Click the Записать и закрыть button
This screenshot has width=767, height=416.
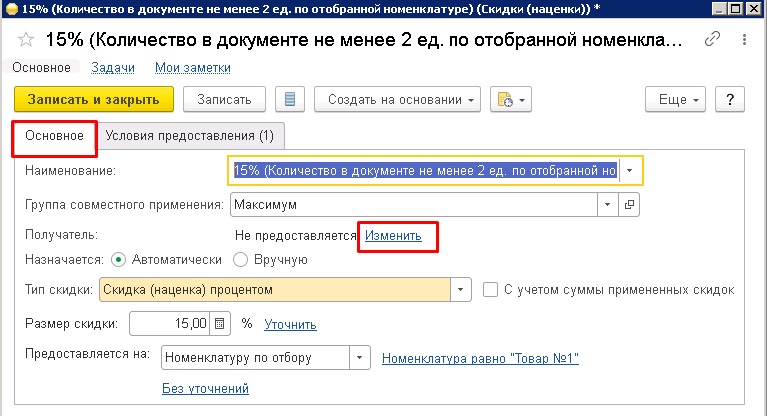(x=93, y=99)
